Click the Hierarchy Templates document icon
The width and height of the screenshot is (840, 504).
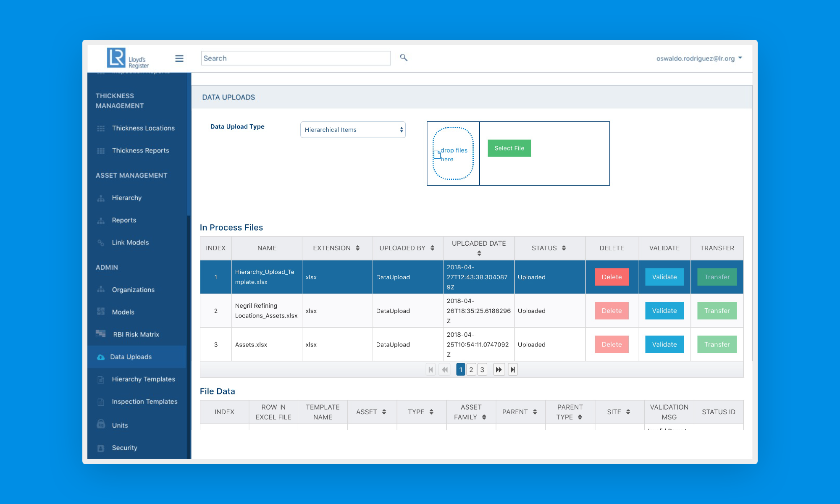pos(101,380)
